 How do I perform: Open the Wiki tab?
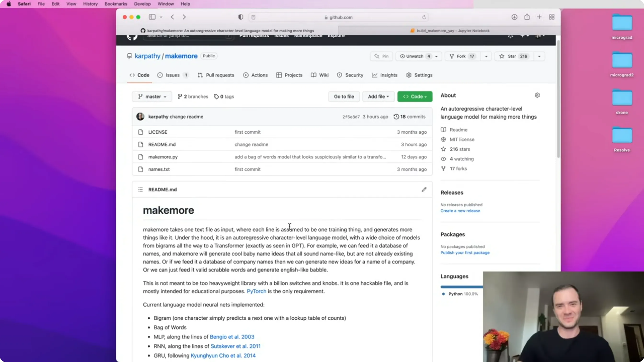click(x=320, y=75)
